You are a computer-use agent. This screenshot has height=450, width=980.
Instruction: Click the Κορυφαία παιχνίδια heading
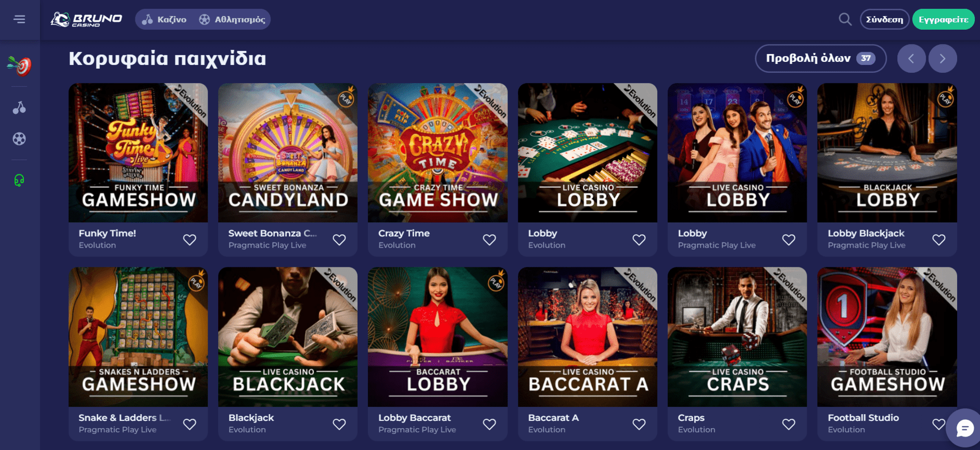[167, 58]
